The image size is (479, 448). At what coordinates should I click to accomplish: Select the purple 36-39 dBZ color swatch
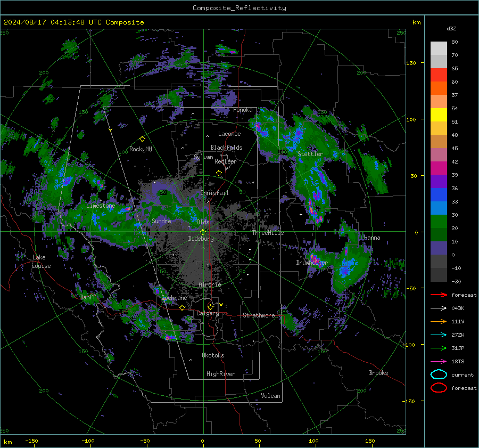tap(439, 182)
